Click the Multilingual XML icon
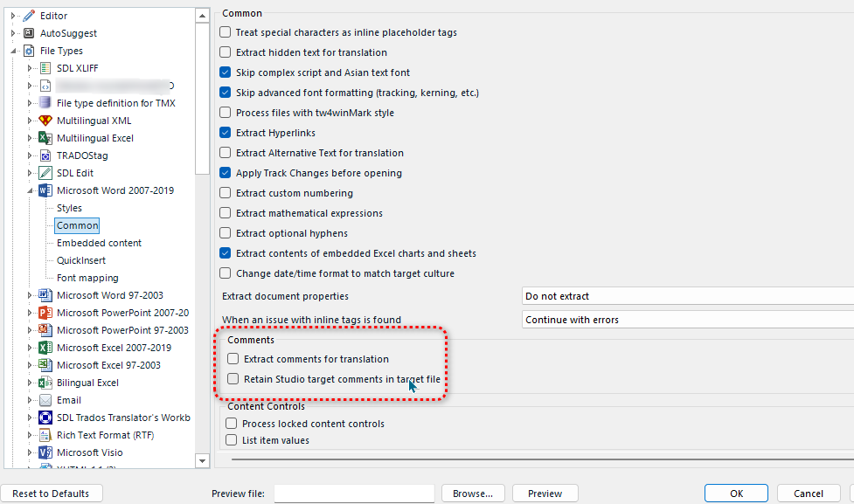 pyautogui.click(x=45, y=121)
